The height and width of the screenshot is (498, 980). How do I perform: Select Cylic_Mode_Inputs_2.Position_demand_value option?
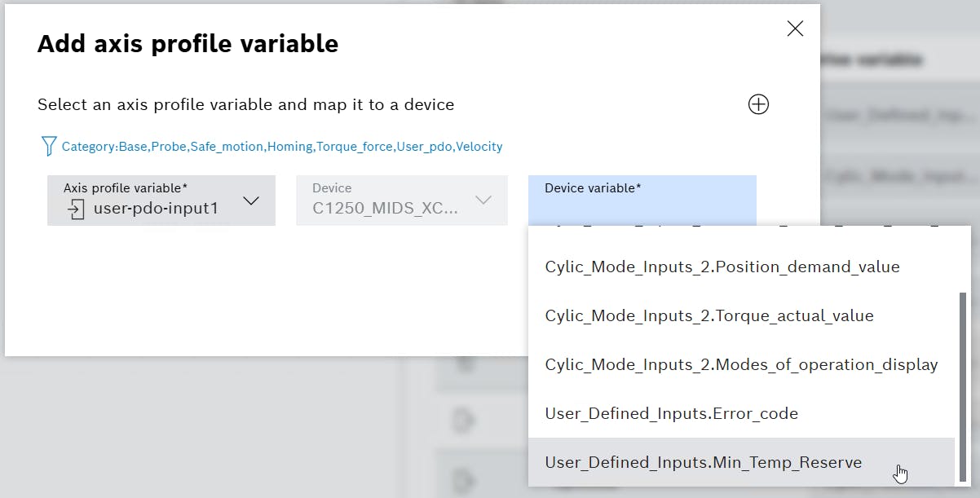click(x=722, y=267)
